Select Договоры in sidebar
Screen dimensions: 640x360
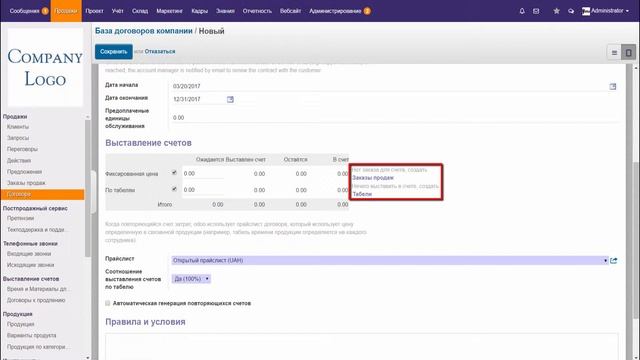(42, 194)
